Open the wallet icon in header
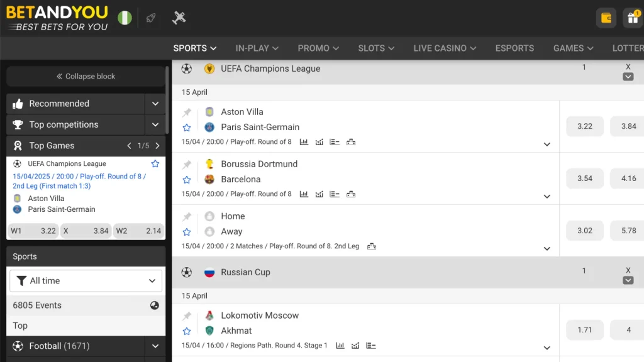This screenshot has width=644, height=362. tap(606, 18)
